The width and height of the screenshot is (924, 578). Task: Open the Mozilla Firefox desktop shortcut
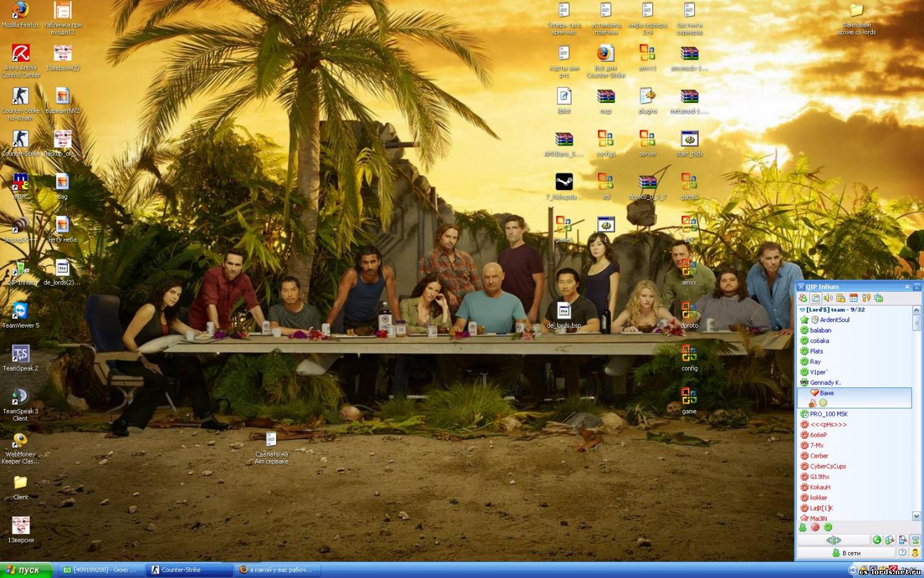tap(20, 15)
